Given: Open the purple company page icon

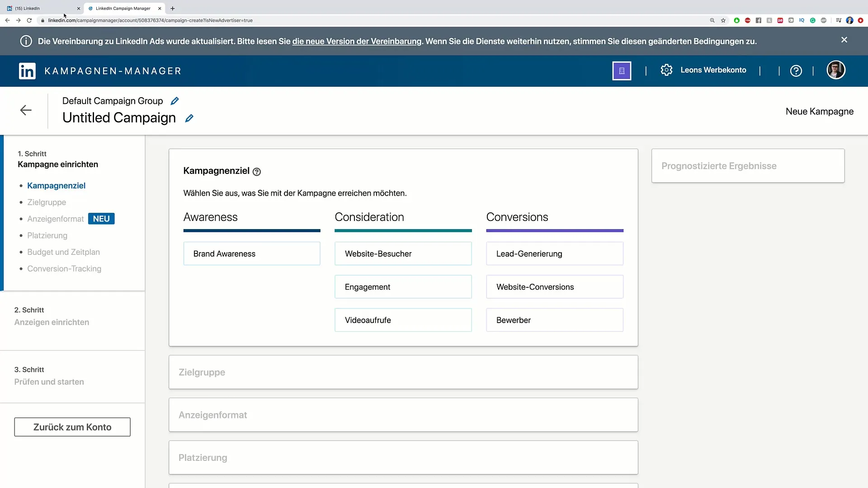Looking at the screenshot, I should 622,71.
